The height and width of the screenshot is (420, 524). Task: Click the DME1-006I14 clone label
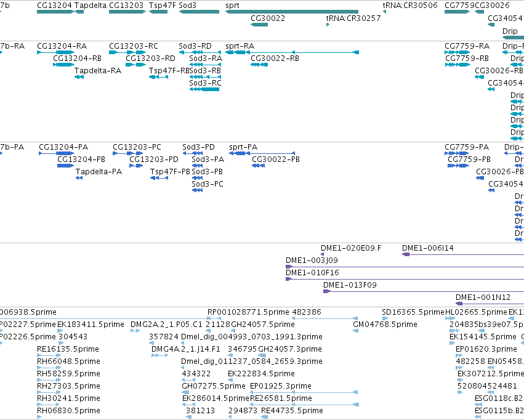(x=428, y=248)
